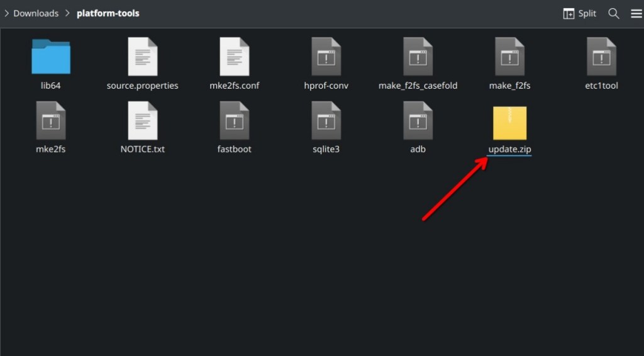Select the make_f2fs executable icon
The height and width of the screenshot is (356, 644).
[509, 57]
